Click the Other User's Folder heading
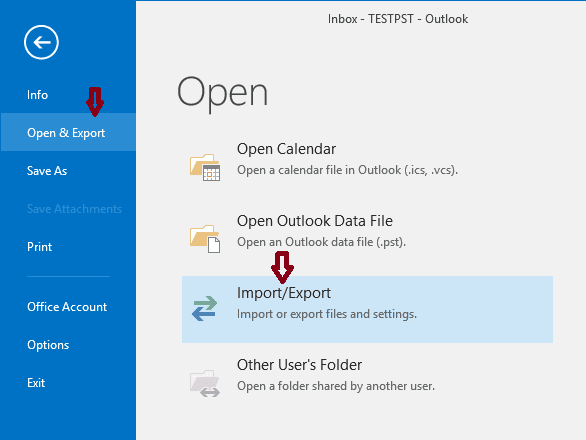586x440 pixels. tap(299, 365)
